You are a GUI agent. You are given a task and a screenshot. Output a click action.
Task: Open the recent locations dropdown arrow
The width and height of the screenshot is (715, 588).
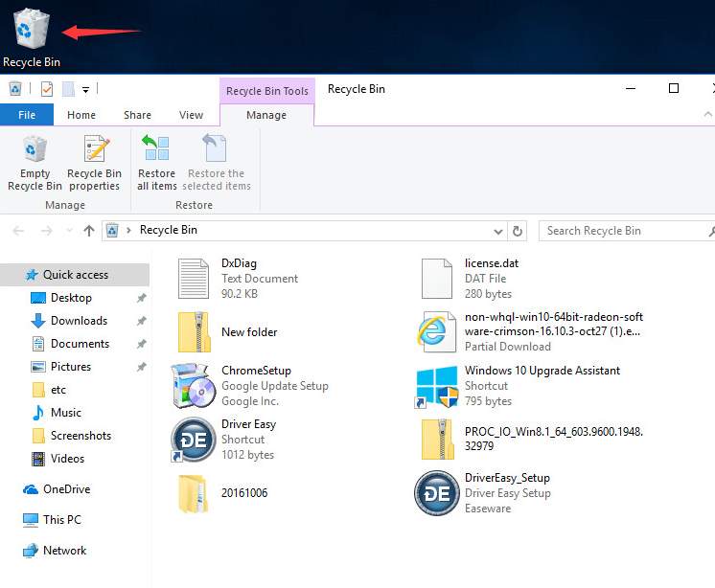[x=69, y=231]
